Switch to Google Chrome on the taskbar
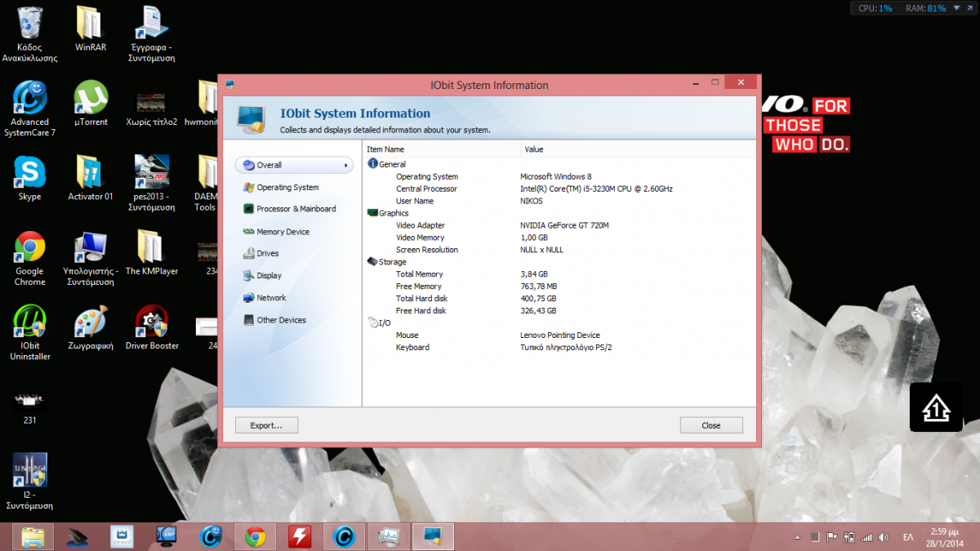The width and height of the screenshot is (980, 551). pos(256,536)
